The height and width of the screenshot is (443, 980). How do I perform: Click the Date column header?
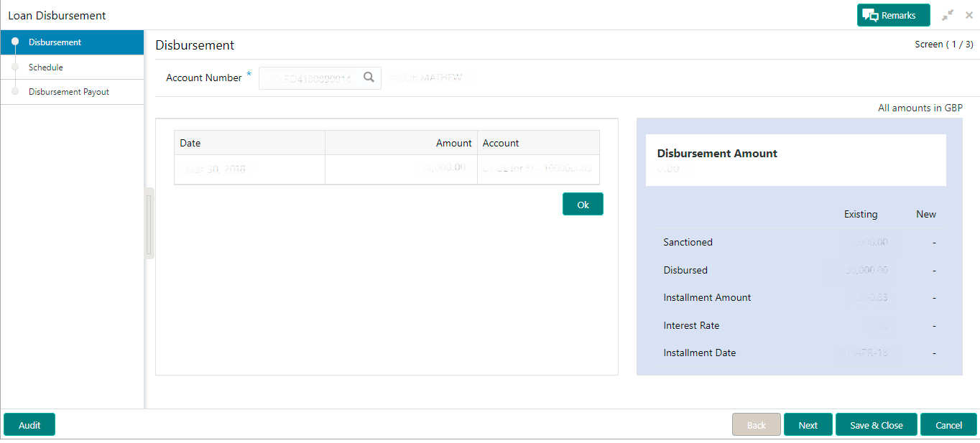coord(249,143)
